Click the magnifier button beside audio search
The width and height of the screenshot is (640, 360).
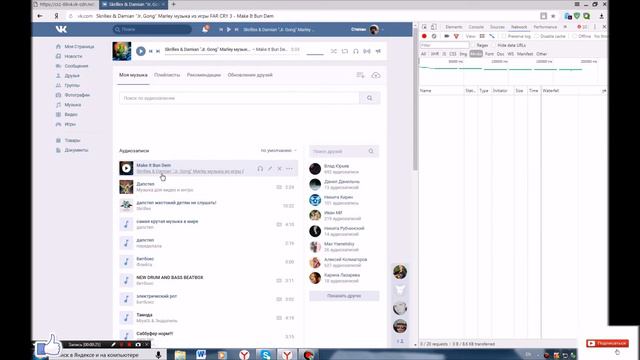(369, 98)
